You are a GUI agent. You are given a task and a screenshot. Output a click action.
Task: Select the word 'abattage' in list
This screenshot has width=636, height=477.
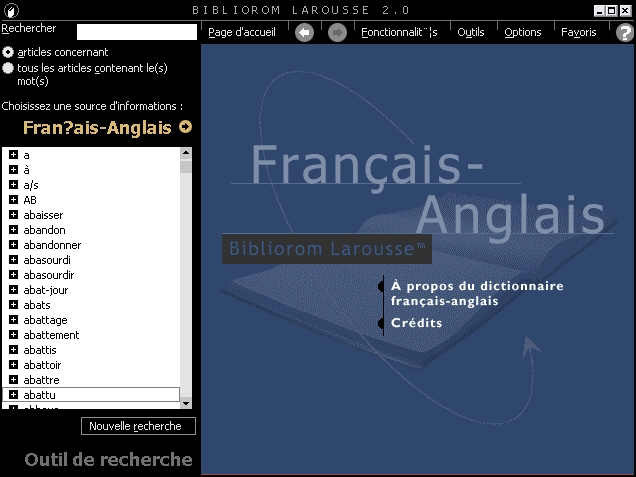(x=45, y=320)
